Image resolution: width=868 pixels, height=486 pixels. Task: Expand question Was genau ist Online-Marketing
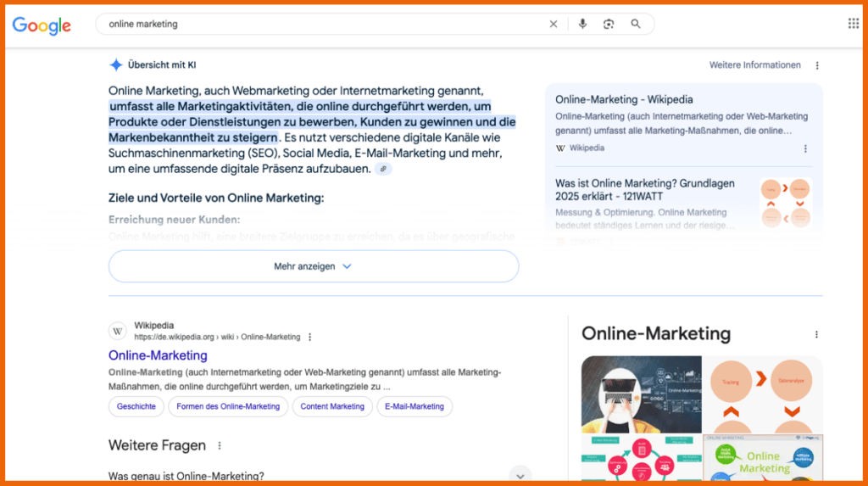320,476
